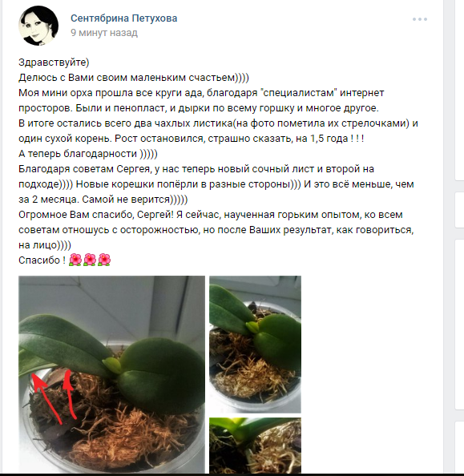Click the tiny new light-green leaf in large photo
Image resolution: width=464 pixels, height=476 pixels.
pyautogui.click(x=111, y=365)
